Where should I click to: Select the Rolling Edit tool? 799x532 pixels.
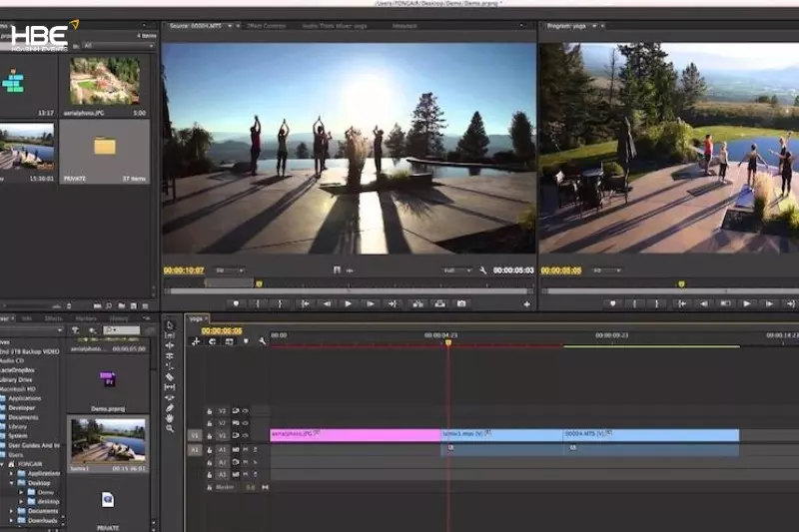[x=170, y=356]
